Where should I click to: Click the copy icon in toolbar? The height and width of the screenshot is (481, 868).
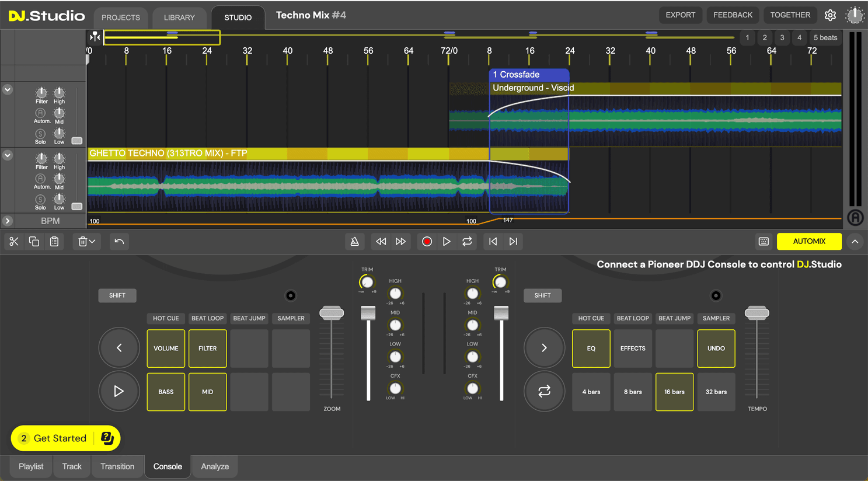pos(34,242)
